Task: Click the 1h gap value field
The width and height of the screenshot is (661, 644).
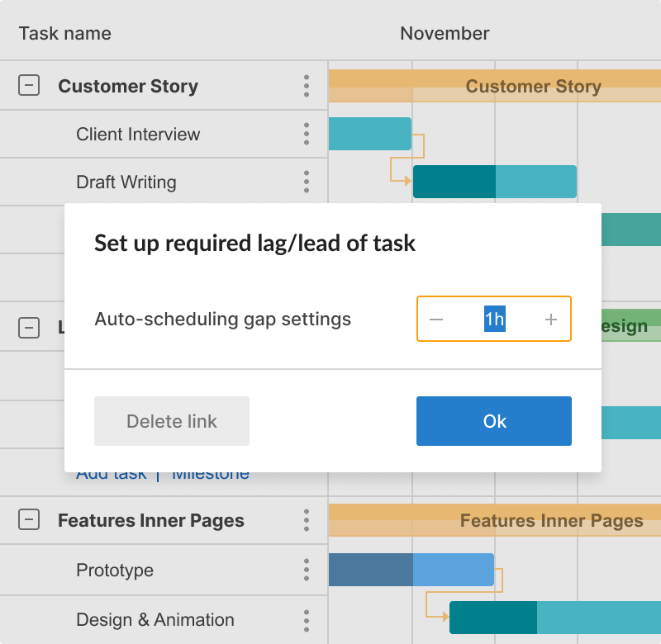Action: (x=494, y=320)
